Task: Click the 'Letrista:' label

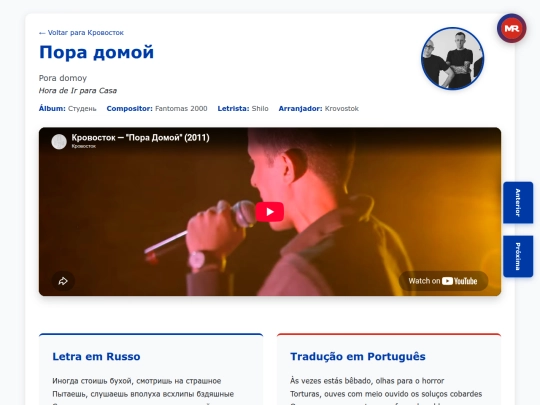Action: [233, 109]
